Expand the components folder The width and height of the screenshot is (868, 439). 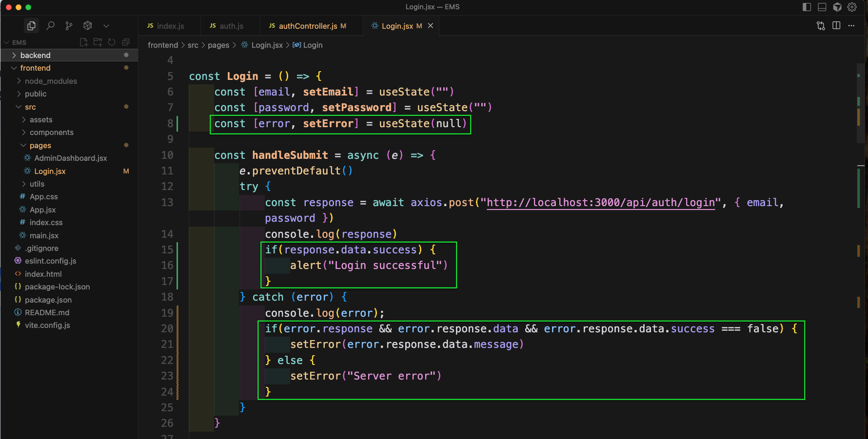(51, 132)
